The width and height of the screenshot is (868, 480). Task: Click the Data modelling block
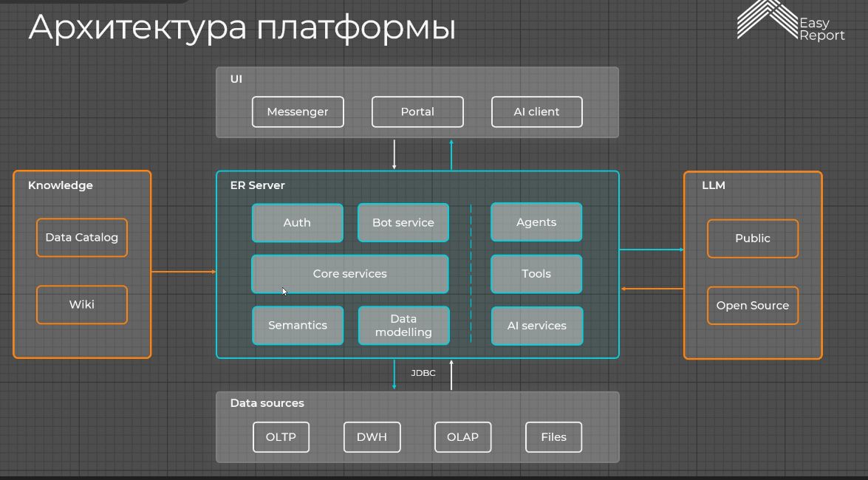(x=403, y=326)
